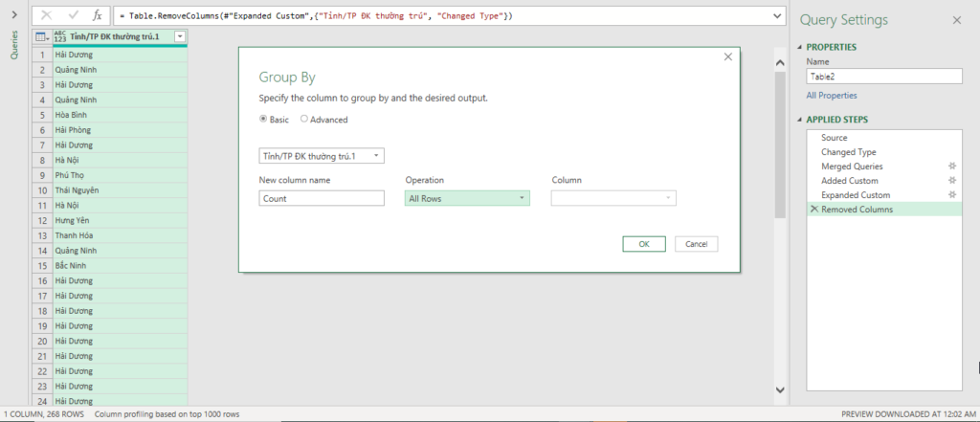The image size is (980, 422).
Task: Click OK in the Group By dialog
Action: 644,244
